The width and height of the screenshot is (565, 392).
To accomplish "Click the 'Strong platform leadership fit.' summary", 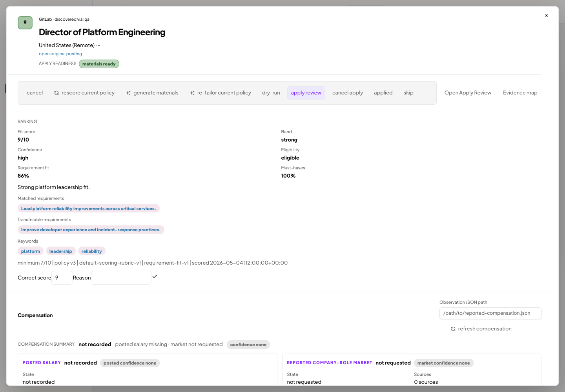I will (54, 187).
